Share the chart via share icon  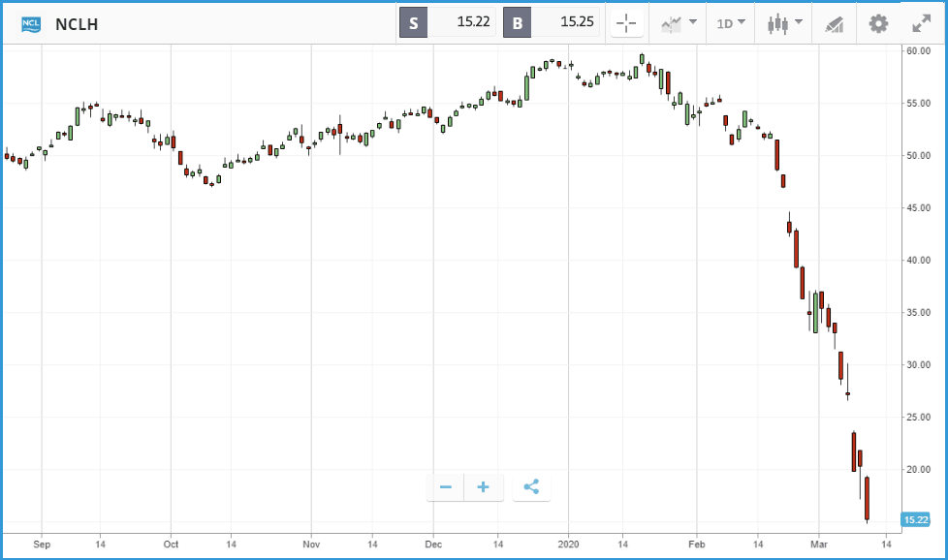(x=531, y=487)
